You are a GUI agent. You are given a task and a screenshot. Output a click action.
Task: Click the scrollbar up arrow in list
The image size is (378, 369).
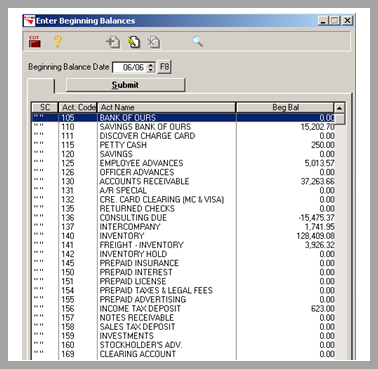click(x=339, y=108)
